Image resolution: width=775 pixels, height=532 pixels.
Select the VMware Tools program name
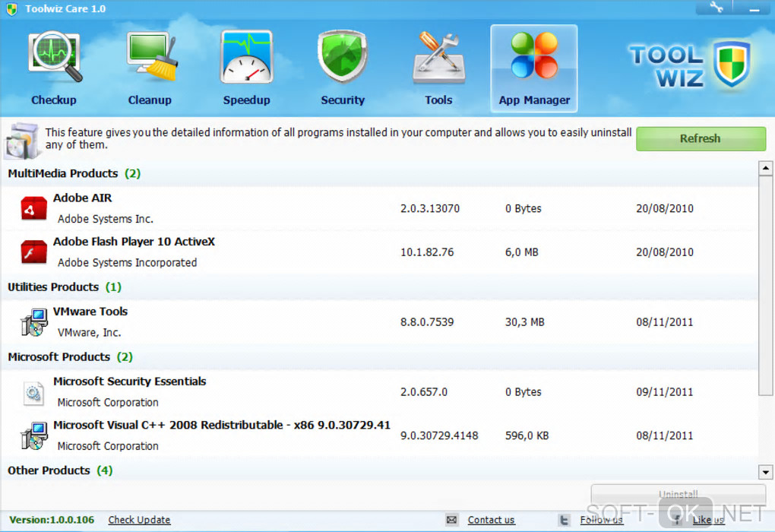(x=90, y=312)
